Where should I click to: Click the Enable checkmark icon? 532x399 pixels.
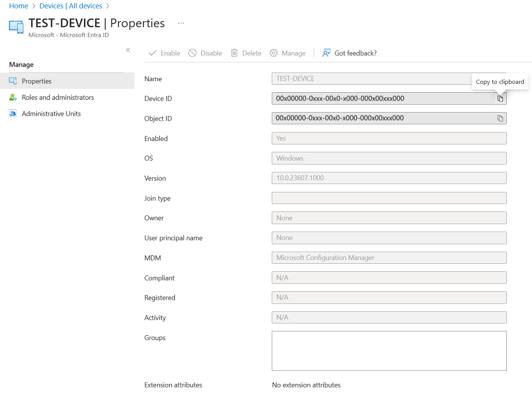tap(153, 53)
